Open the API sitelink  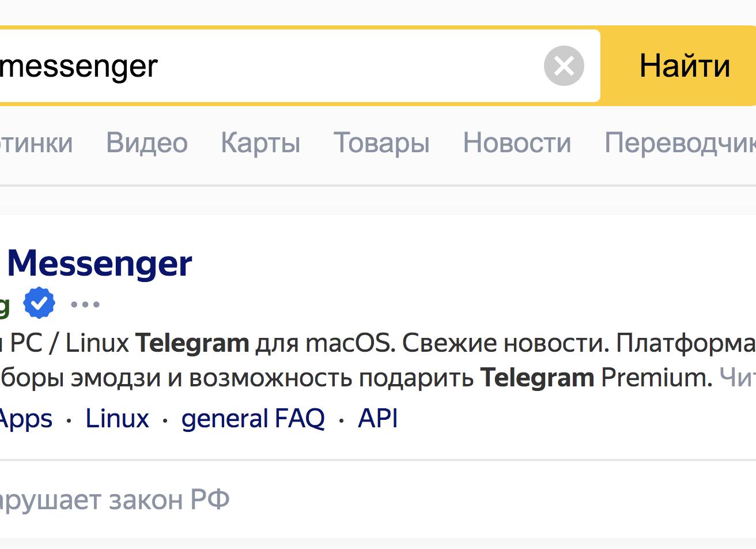[x=377, y=419]
